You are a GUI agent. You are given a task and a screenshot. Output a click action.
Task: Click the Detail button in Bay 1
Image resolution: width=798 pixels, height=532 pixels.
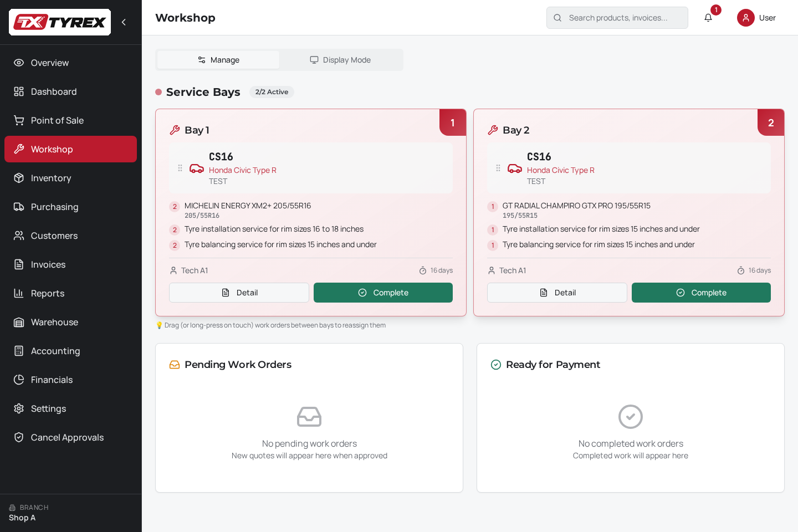click(x=239, y=293)
